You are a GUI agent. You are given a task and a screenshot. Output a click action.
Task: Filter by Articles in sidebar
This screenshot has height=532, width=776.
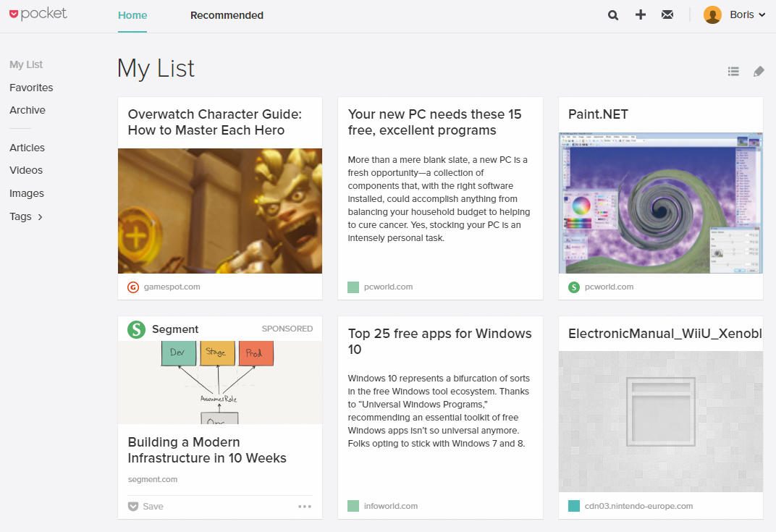(x=27, y=148)
